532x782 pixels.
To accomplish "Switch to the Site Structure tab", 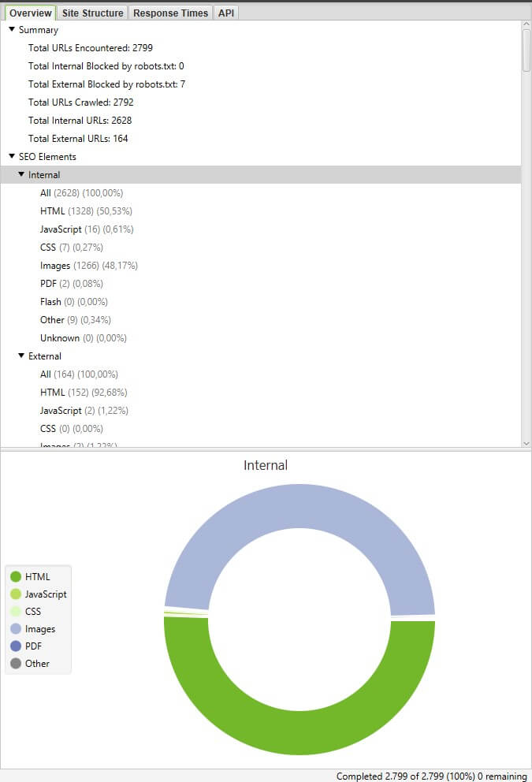I will point(92,13).
